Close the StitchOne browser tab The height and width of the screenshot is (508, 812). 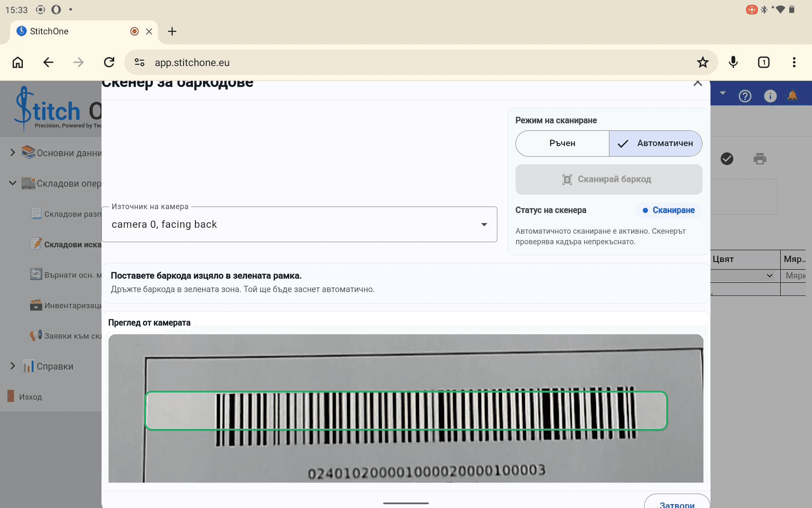149,31
